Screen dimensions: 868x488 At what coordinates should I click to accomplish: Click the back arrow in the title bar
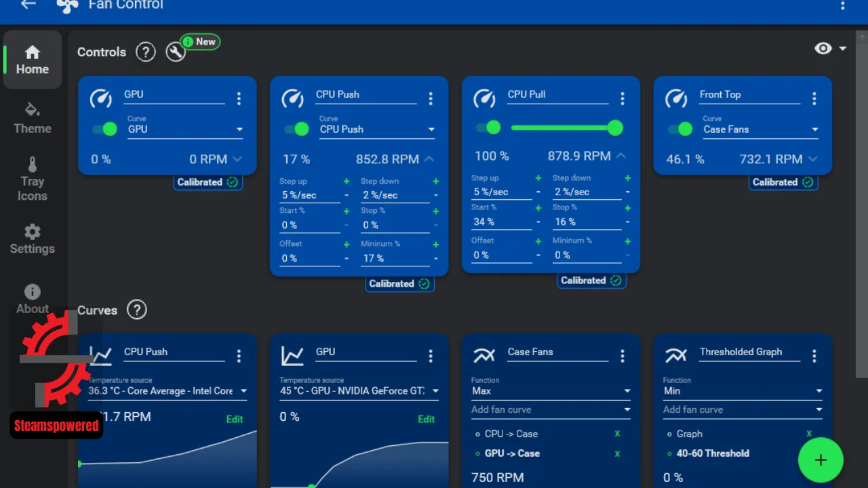[x=28, y=5]
